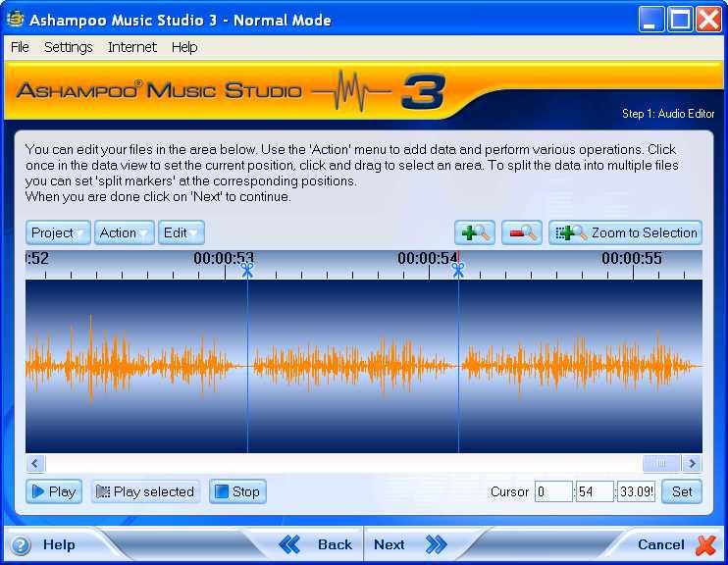Click the scissors split marker at 00:00:54

[x=458, y=269]
